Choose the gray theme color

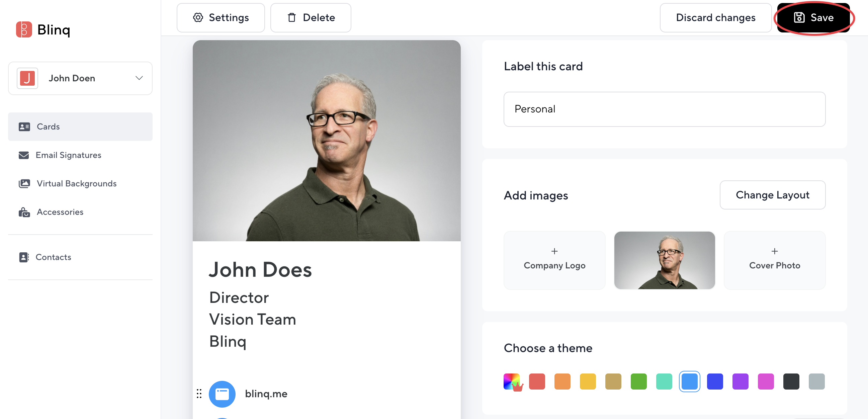point(817,382)
